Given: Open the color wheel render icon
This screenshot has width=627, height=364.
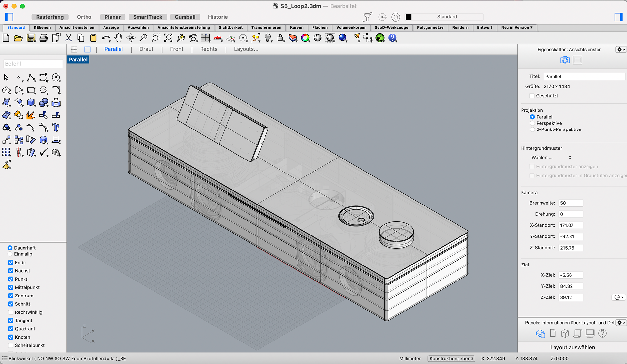Looking at the screenshot, I should pos(305,38).
